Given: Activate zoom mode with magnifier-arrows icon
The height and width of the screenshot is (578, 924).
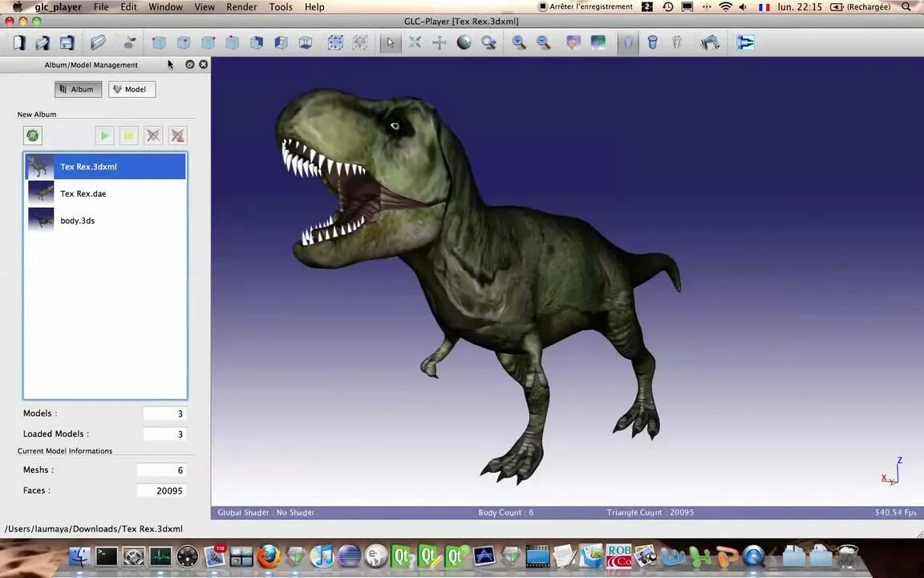Looking at the screenshot, I should [x=488, y=43].
